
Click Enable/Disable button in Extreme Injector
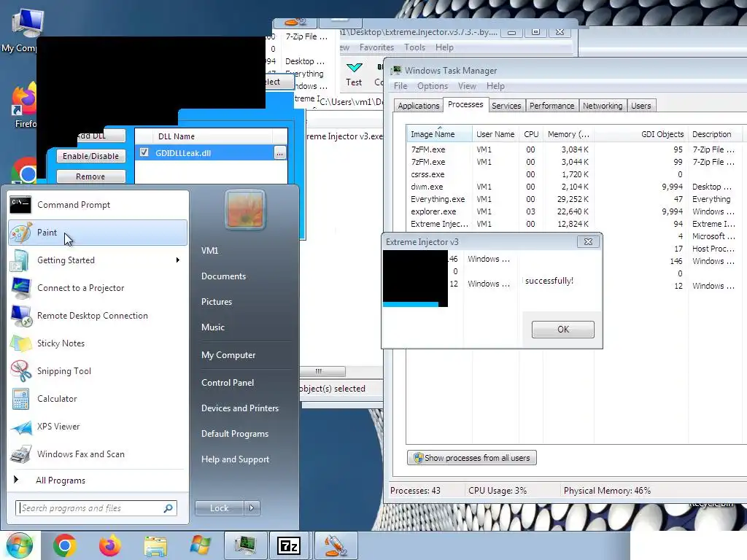tap(90, 156)
